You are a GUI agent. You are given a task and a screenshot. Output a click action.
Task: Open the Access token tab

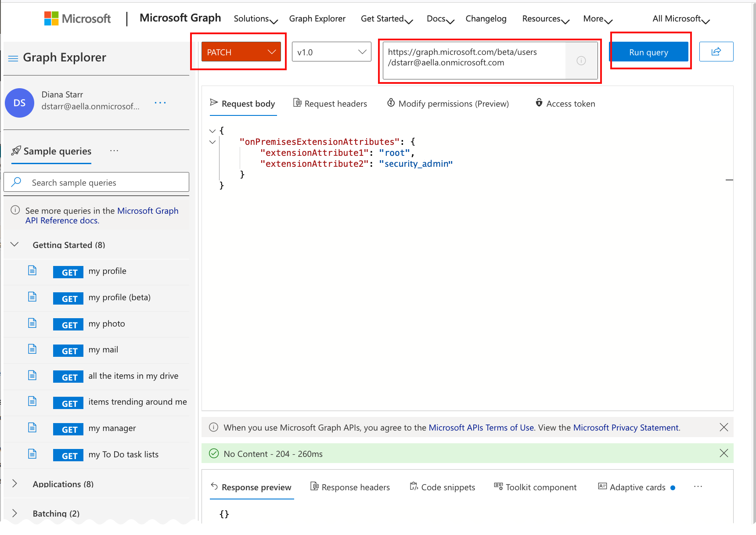point(565,104)
